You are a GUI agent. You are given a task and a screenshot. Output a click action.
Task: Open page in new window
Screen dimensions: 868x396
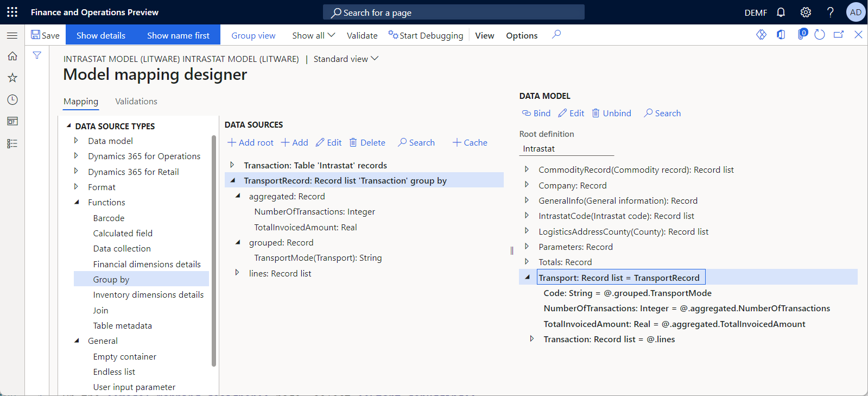[839, 35]
